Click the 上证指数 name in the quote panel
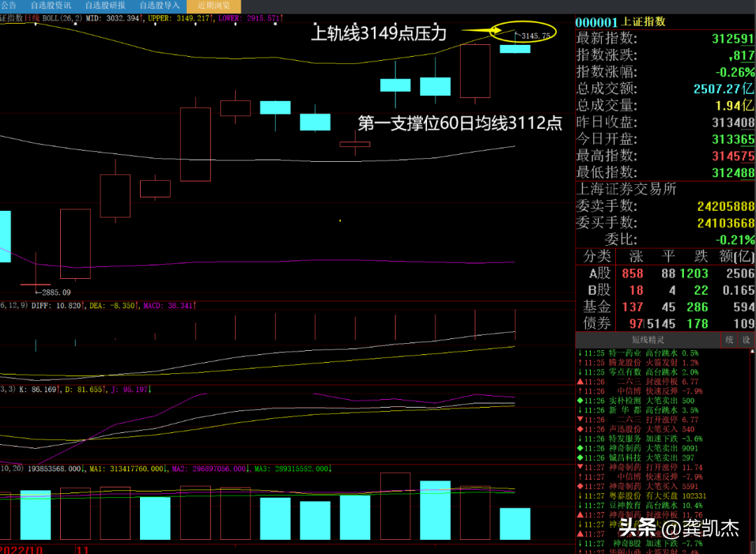The height and width of the screenshot is (554, 756). click(644, 22)
